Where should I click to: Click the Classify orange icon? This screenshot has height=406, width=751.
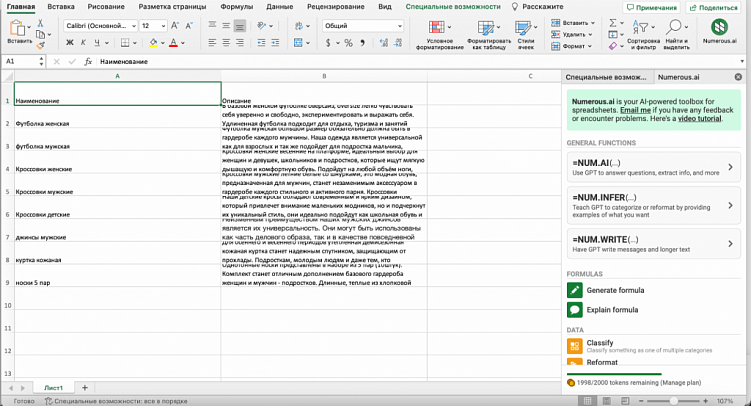coord(575,346)
